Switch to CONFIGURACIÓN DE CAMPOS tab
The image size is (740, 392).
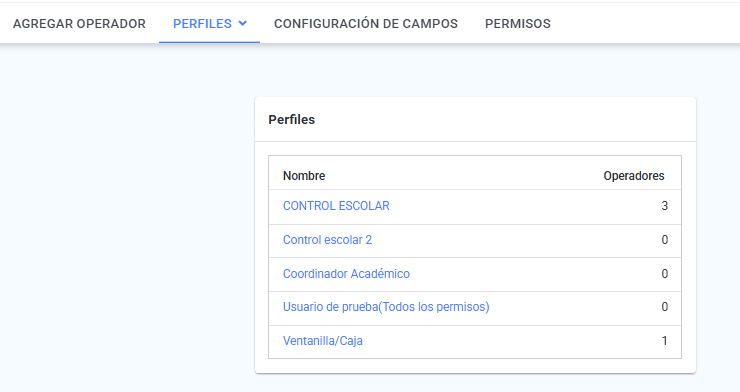point(366,24)
